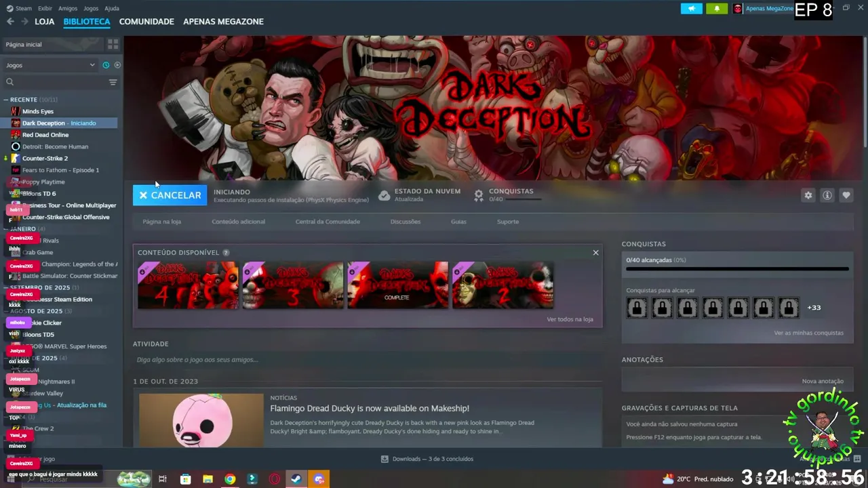
Task: Open the Microsoft Store taskbar icon
Action: [x=185, y=479]
